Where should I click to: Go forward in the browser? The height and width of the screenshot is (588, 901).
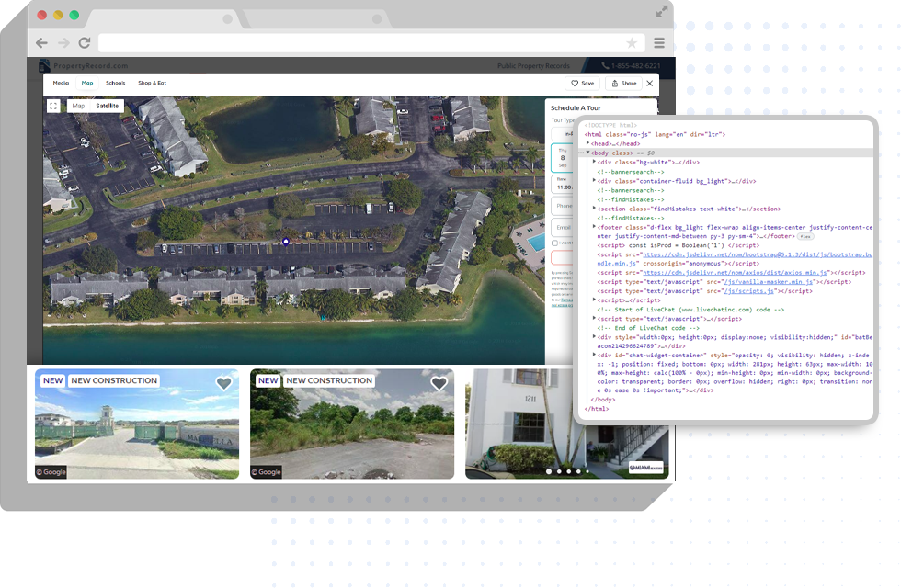(63, 42)
